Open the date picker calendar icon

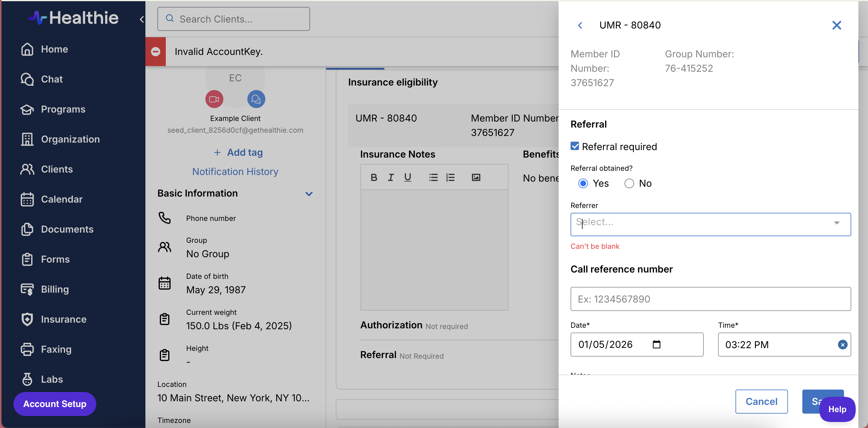click(656, 344)
